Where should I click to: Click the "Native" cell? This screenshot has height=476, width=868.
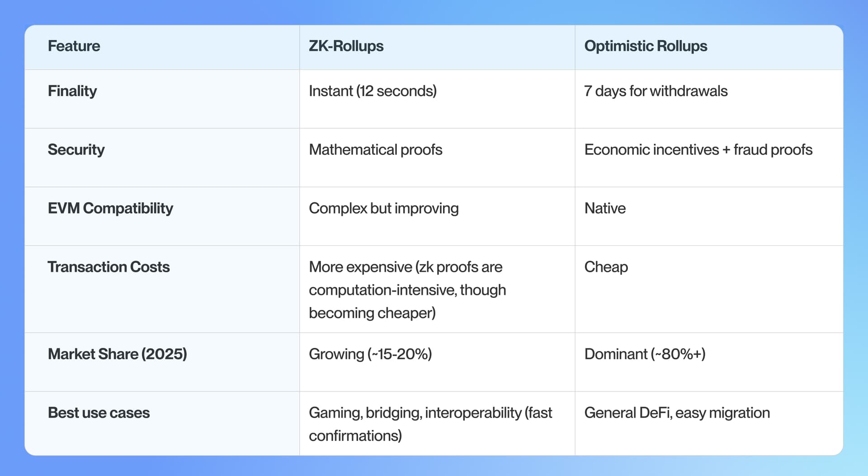click(x=605, y=209)
